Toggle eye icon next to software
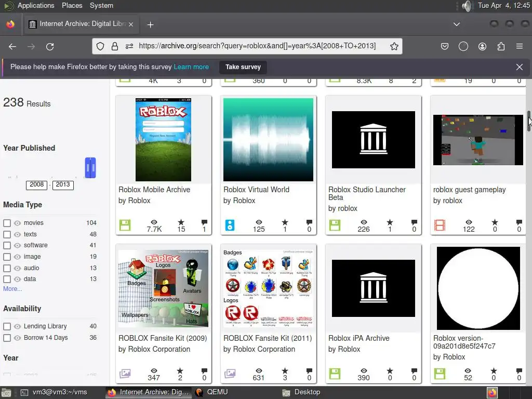The image size is (532, 399). coord(17,245)
